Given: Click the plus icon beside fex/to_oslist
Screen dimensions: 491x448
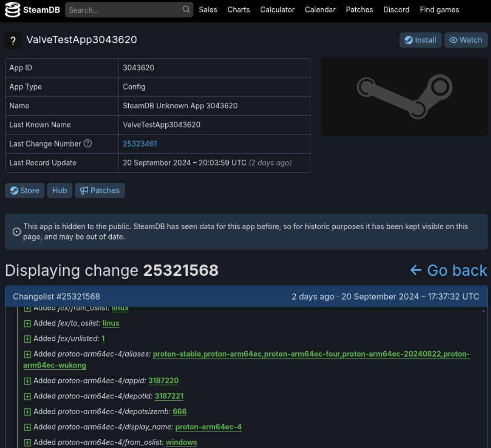Looking at the screenshot, I should pyautogui.click(x=27, y=324).
